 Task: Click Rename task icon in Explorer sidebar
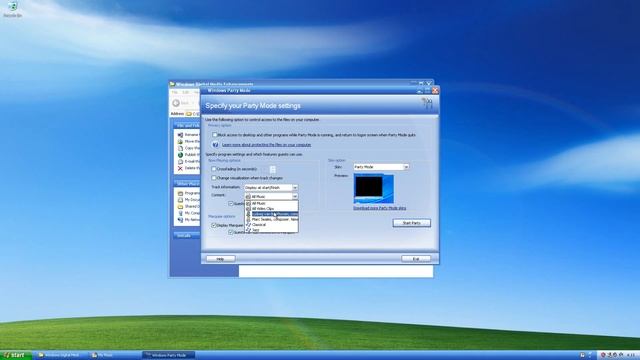click(180, 135)
